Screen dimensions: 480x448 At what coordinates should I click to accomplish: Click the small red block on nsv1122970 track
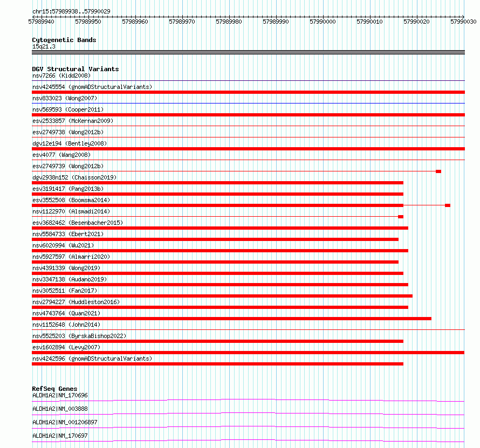401,217
